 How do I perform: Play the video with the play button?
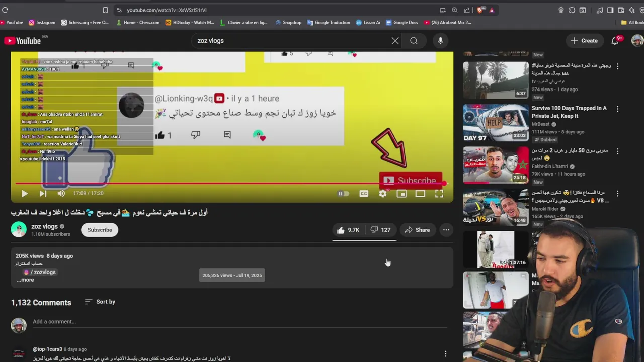(24, 193)
